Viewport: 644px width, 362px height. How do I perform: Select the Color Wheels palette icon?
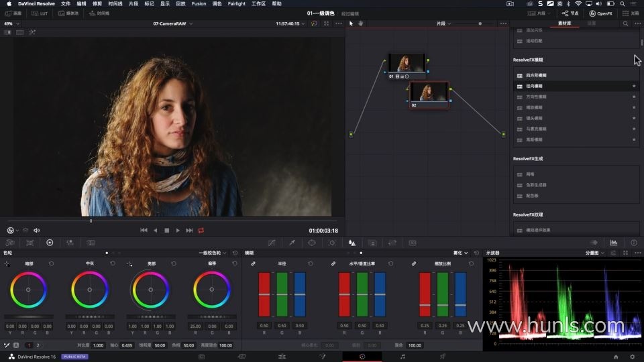point(50,243)
